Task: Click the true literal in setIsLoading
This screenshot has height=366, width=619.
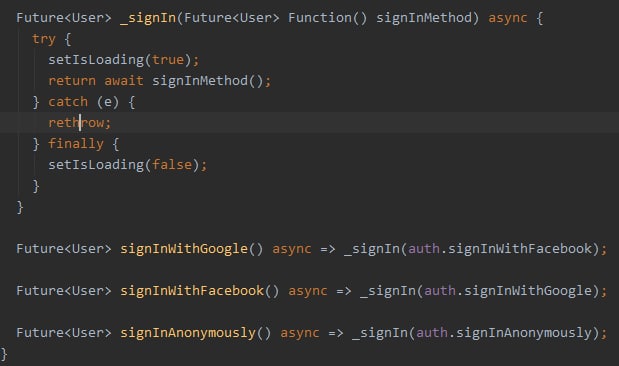Action: coord(168,60)
